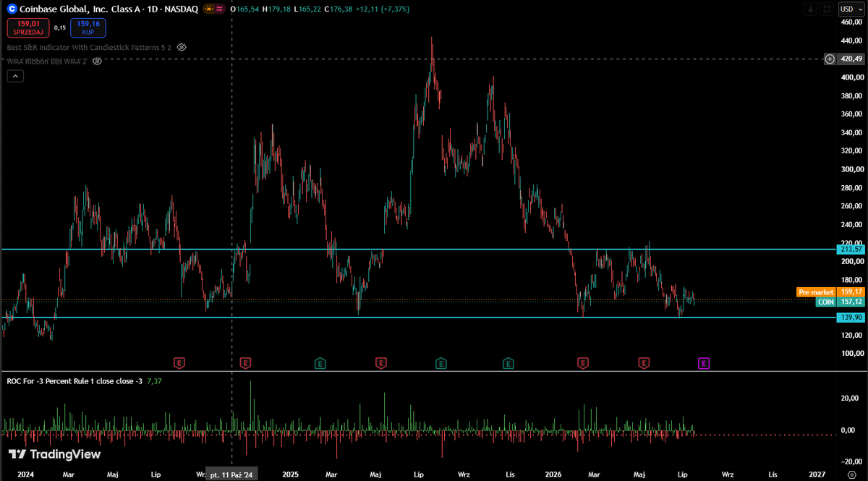
Task: Click the 2024 label on the time axis
Action: pyautogui.click(x=25, y=474)
